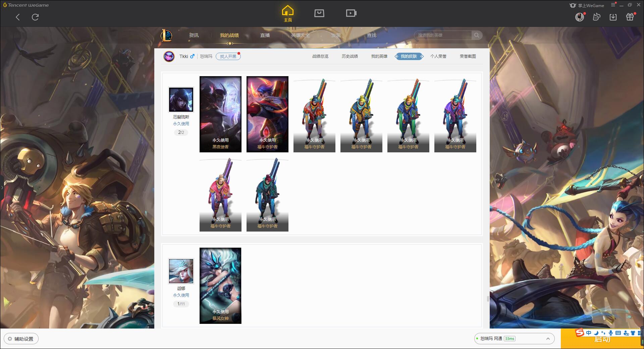Open the 福牛守护者 splash art skin card

(x=267, y=114)
